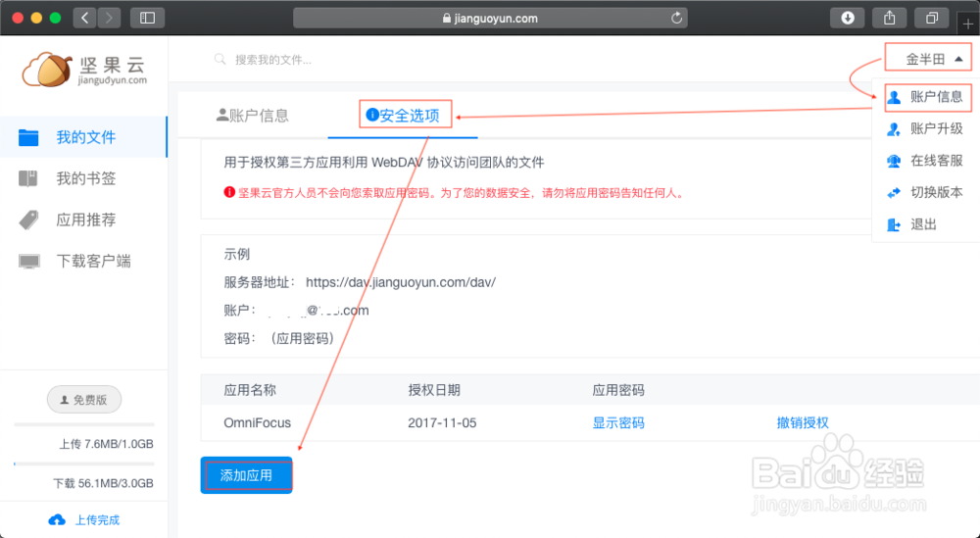Click the 上传完成 cloud upload icon
The height and width of the screenshot is (538, 980).
click(x=57, y=520)
